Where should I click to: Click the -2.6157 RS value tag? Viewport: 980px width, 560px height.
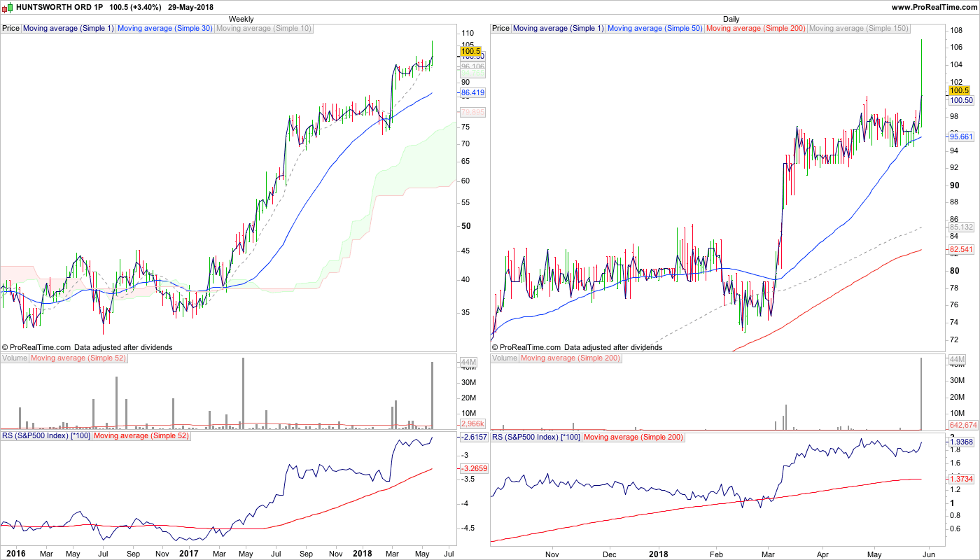(473, 436)
